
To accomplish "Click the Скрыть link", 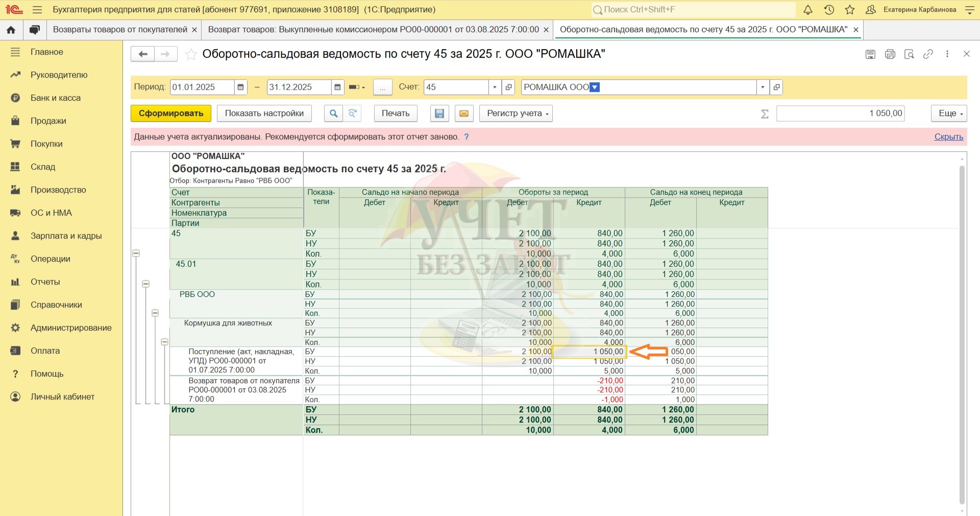I will coord(948,137).
